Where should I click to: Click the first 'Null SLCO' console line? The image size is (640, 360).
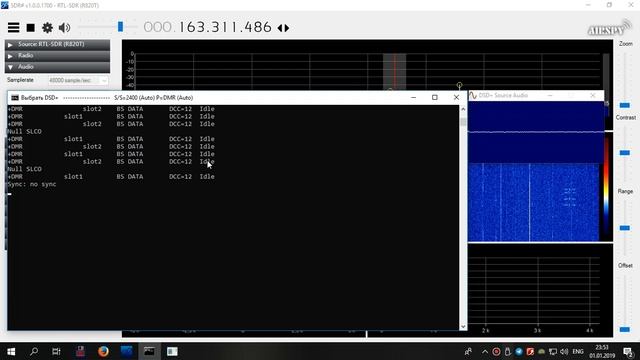pyautogui.click(x=24, y=131)
